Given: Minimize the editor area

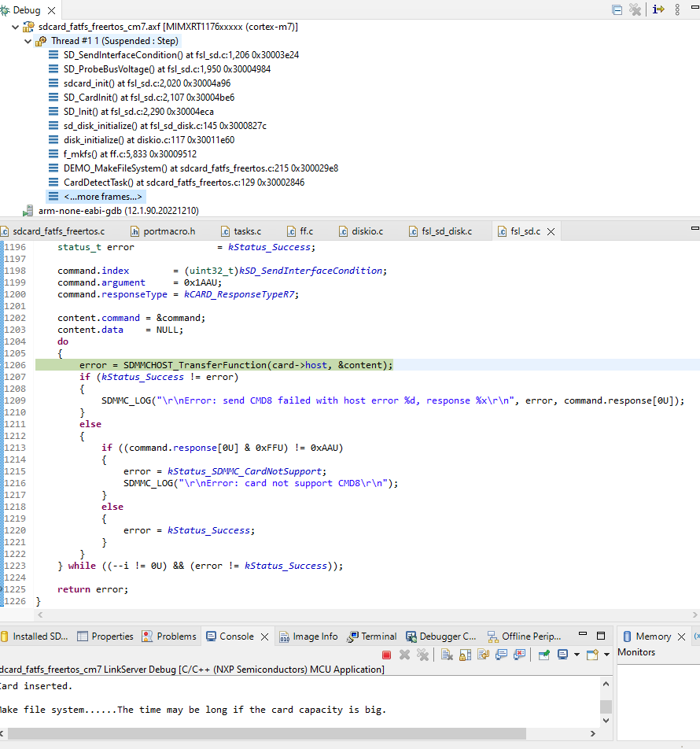Looking at the screenshot, I should pyautogui.click(x=694, y=228).
